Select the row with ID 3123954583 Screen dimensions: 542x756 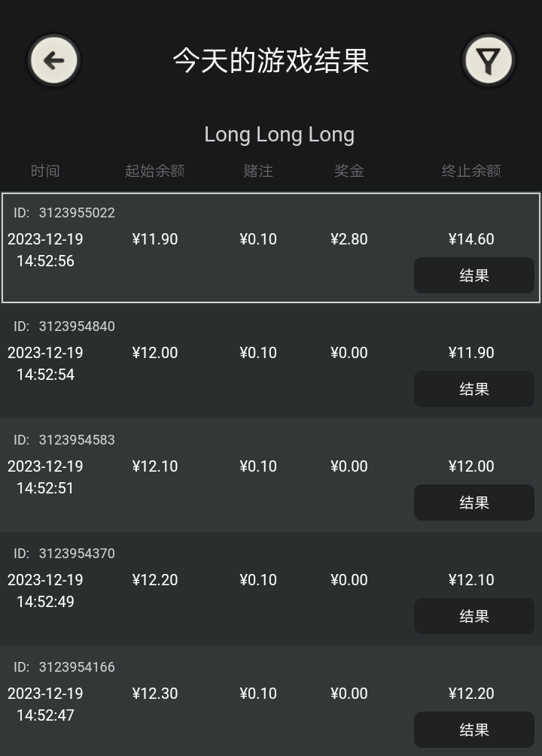[x=271, y=475]
